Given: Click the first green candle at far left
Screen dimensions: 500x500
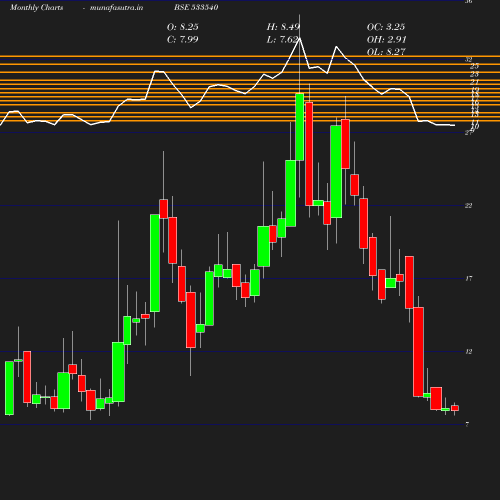Looking at the screenshot, I should pyautogui.click(x=9, y=388).
